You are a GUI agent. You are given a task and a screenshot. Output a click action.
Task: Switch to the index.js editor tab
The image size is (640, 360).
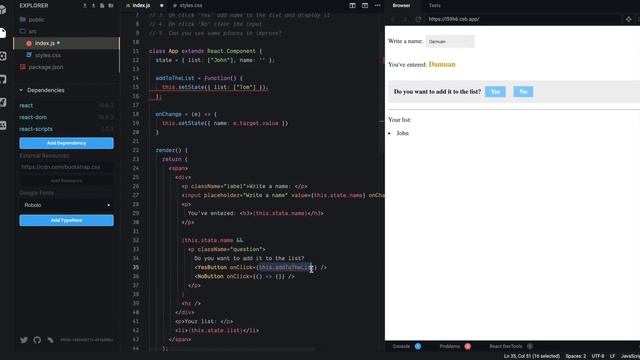click(x=141, y=6)
